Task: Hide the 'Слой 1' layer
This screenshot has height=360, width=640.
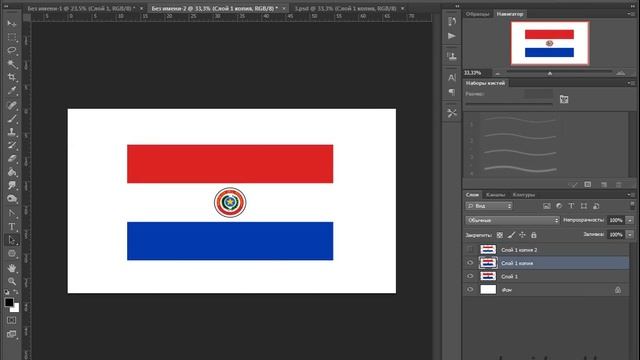Action: pyautogui.click(x=470, y=276)
